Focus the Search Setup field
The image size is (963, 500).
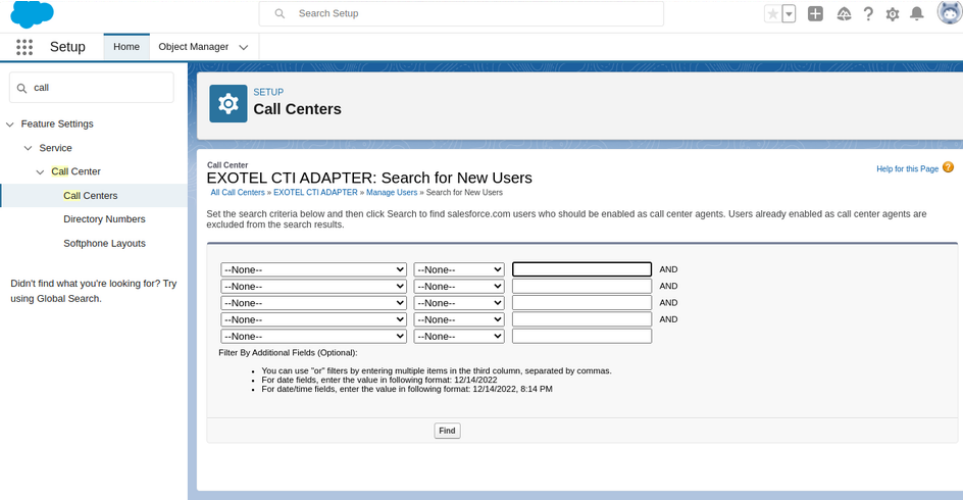pyautogui.click(x=461, y=14)
